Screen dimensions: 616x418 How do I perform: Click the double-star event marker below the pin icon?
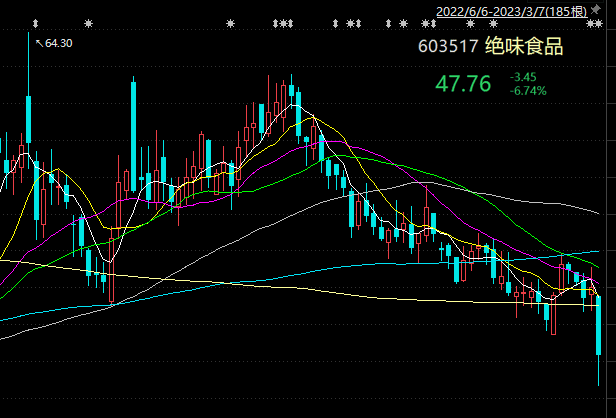(x=594, y=24)
